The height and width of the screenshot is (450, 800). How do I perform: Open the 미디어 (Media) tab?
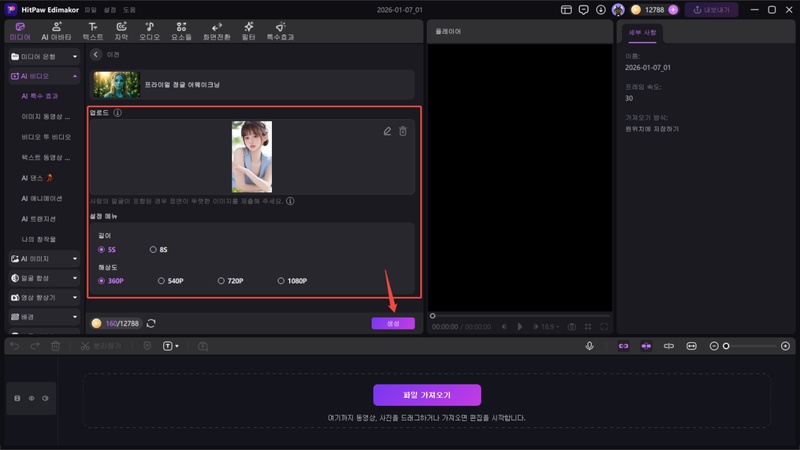click(20, 31)
